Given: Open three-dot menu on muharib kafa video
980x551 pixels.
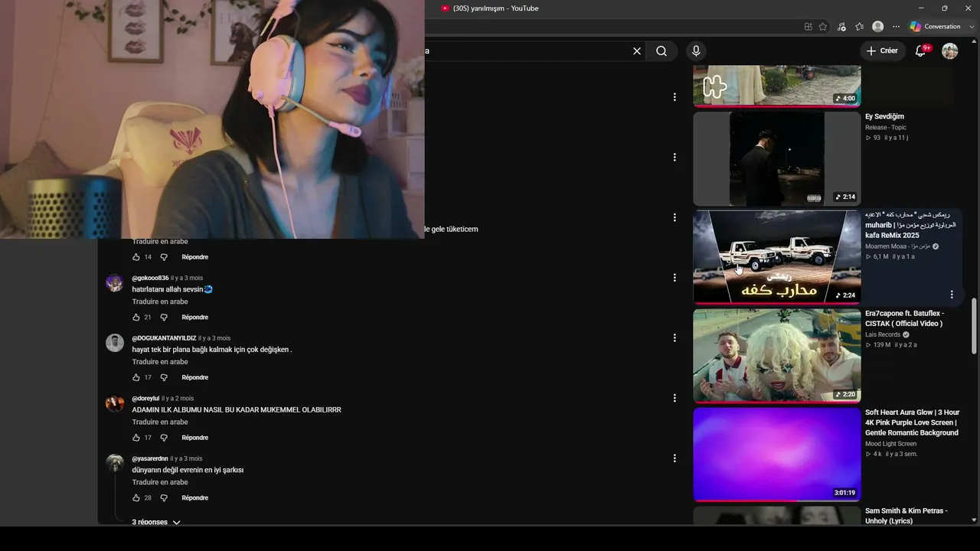Looking at the screenshot, I should [952, 295].
